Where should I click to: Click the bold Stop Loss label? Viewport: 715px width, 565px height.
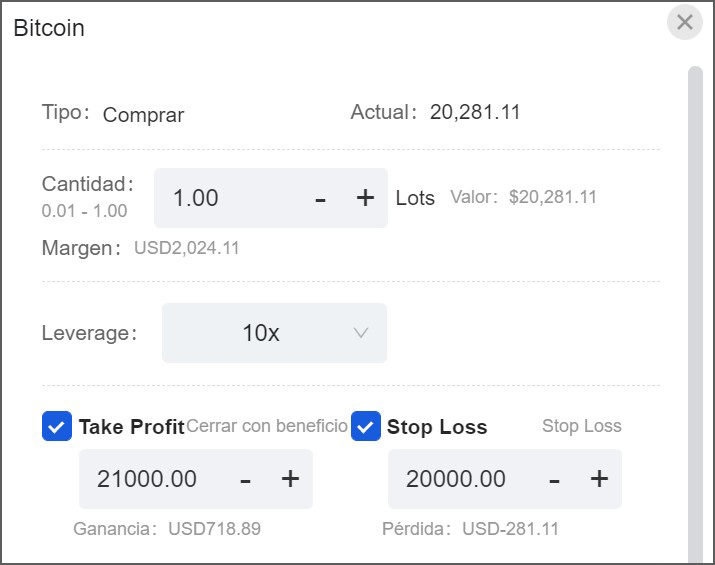(437, 427)
